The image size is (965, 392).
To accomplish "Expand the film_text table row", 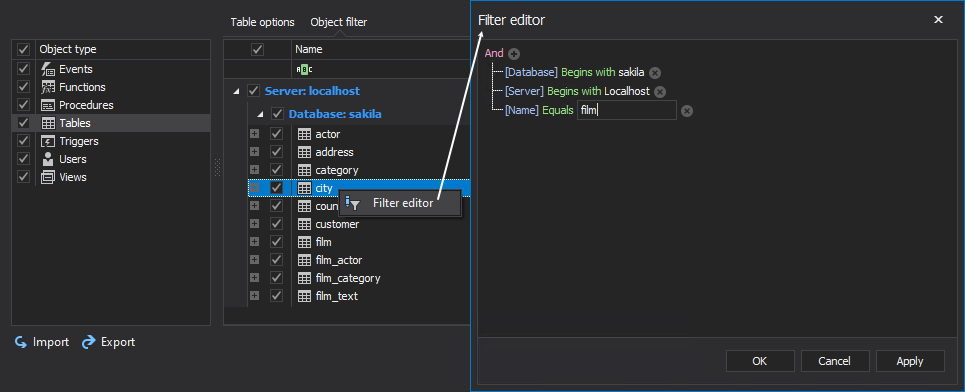I will [x=254, y=296].
